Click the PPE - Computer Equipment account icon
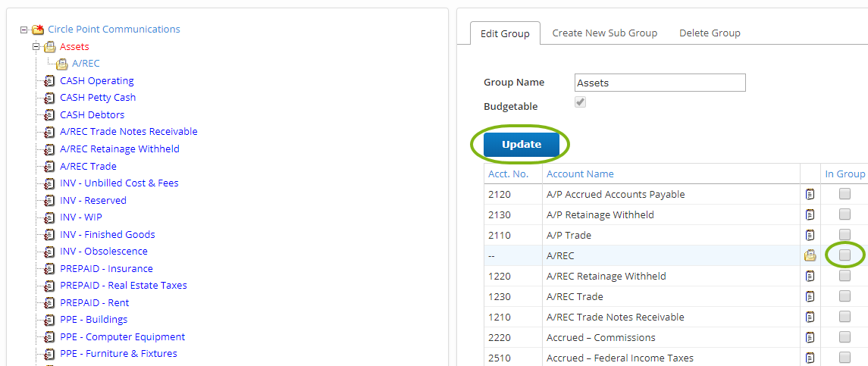 pyautogui.click(x=49, y=337)
